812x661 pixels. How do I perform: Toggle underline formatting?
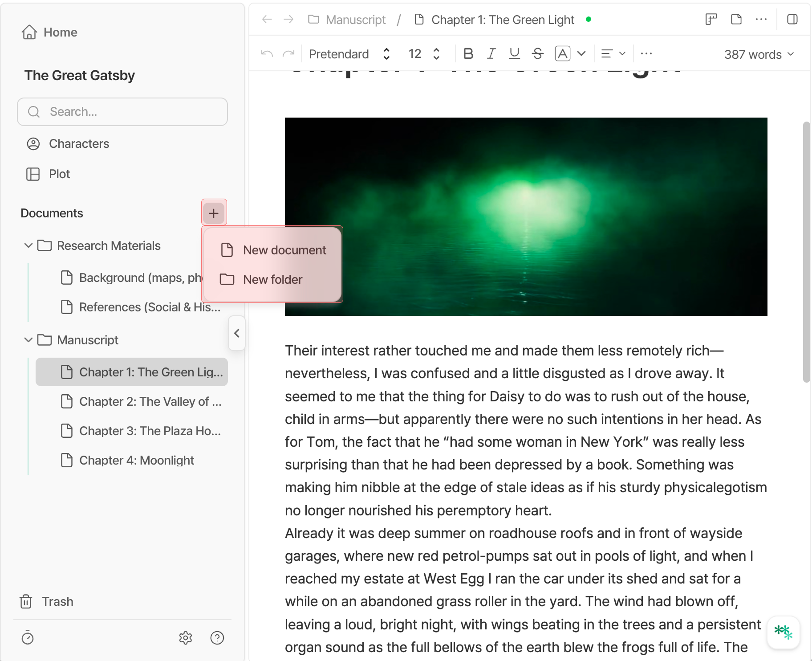[514, 54]
